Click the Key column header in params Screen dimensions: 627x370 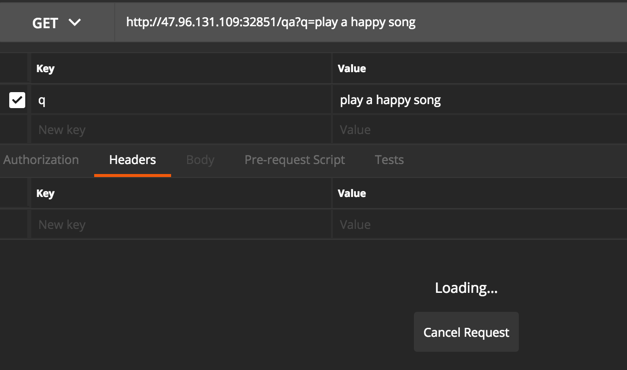45,68
